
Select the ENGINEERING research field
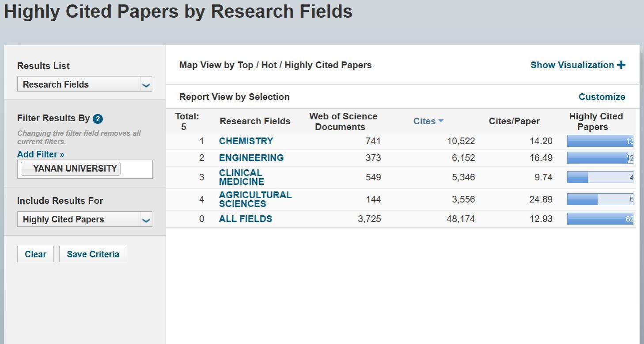(x=251, y=158)
